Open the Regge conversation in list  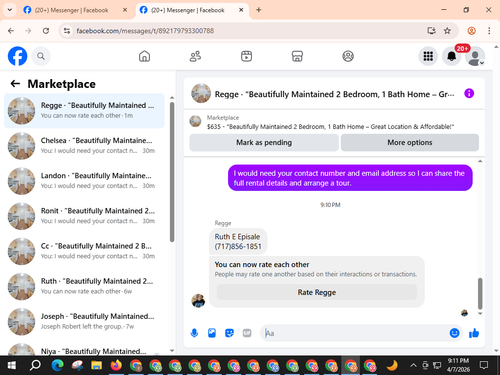coord(84,111)
